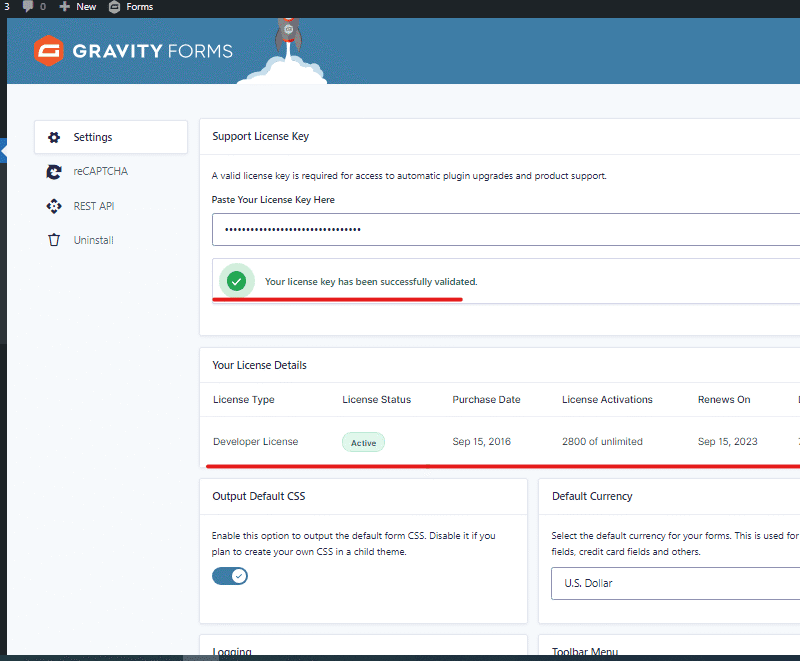
Task: Click the comment count '0' in admin bar
Action: 43,7
